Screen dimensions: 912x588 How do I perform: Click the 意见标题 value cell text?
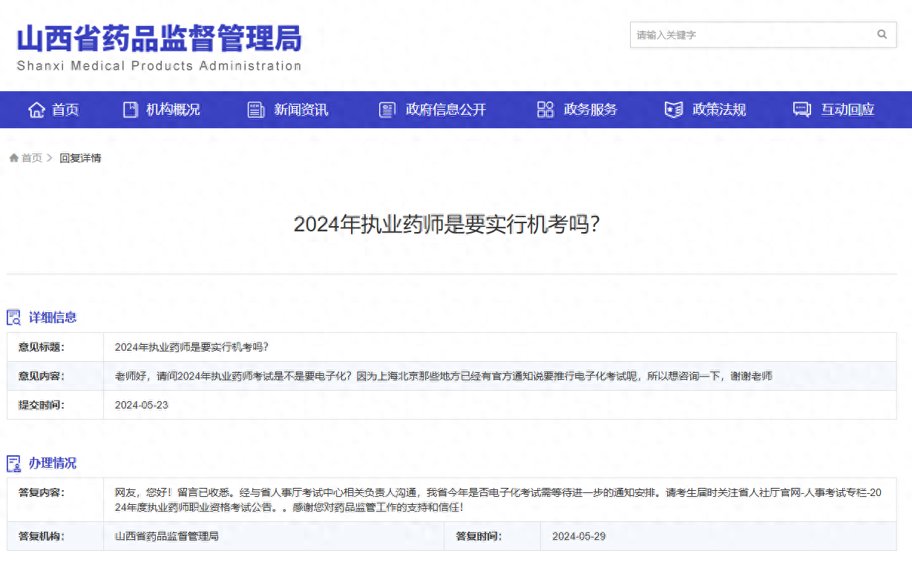coord(191,347)
